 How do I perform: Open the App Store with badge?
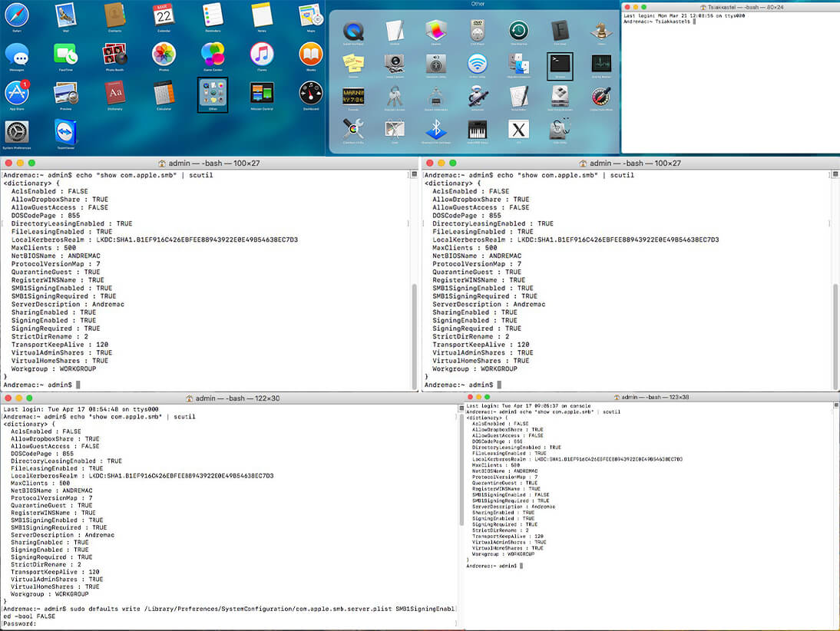[x=17, y=93]
